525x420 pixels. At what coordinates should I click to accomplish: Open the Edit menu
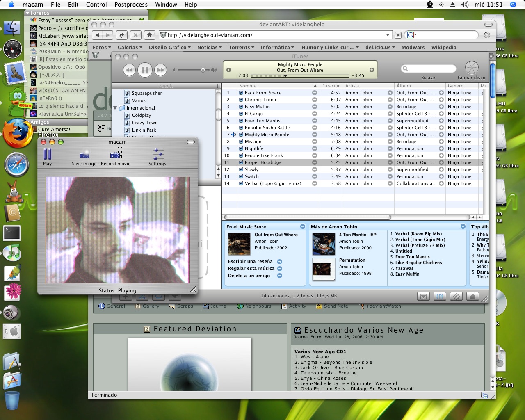coord(73,5)
